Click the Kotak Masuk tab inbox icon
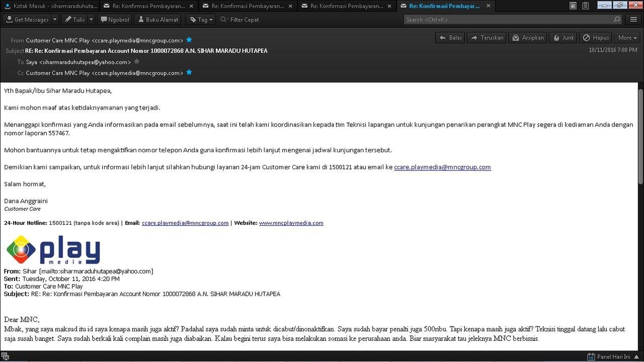 pos(8,6)
